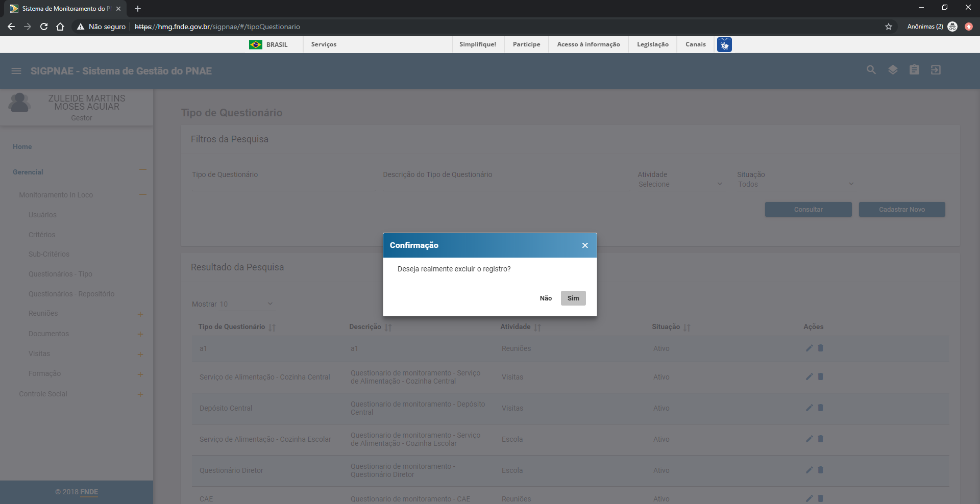Open Legislação link

pyautogui.click(x=653, y=44)
